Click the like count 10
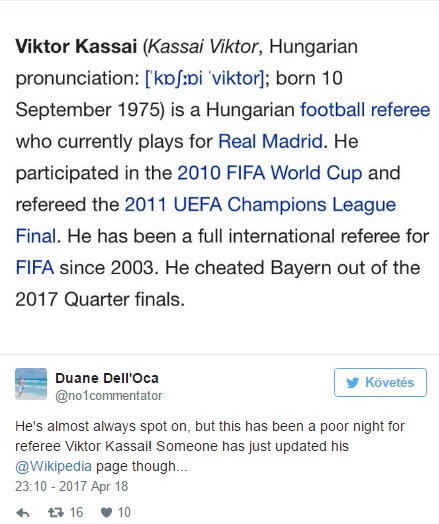Viewport: 439px width, 524px height. (x=124, y=512)
